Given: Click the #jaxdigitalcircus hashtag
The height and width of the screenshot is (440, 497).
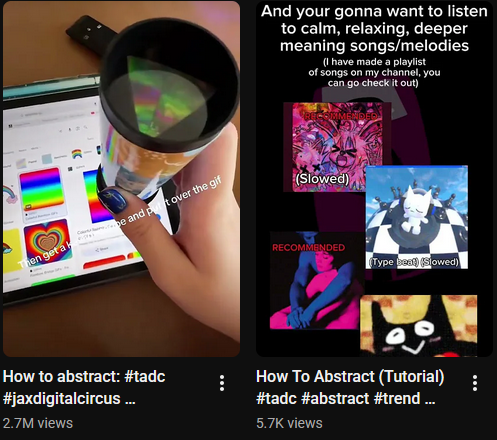Looking at the screenshot, I should point(62,398).
